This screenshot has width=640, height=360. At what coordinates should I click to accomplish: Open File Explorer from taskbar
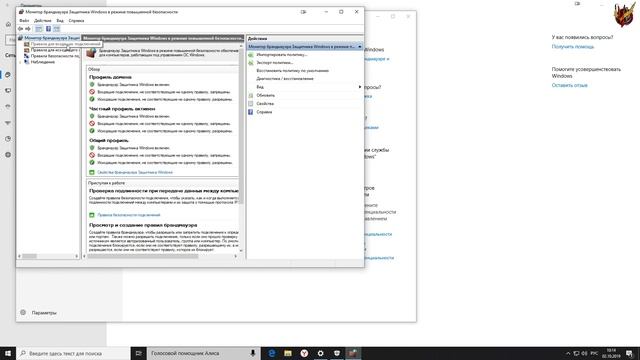click(x=288, y=353)
